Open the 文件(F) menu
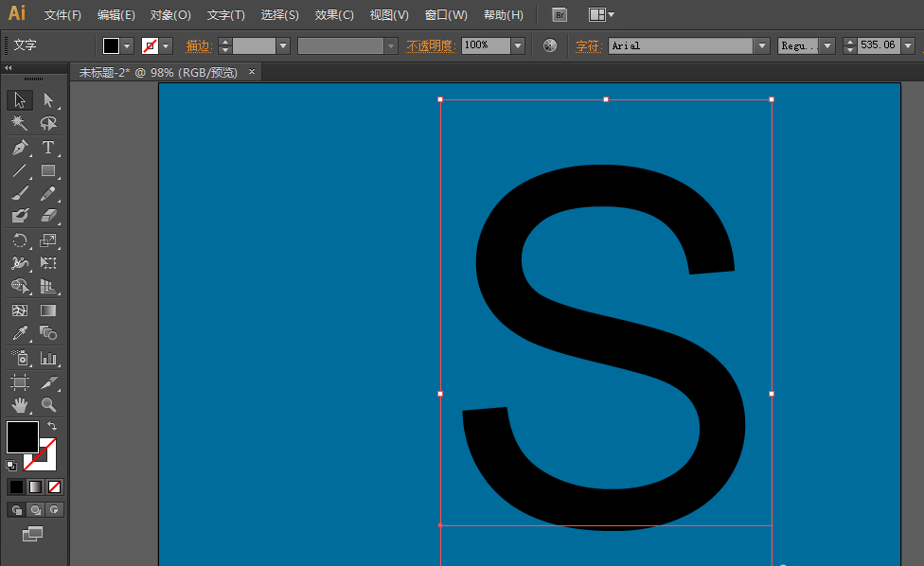Image resolution: width=924 pixels, height=566 pixels. coord(62,15)
